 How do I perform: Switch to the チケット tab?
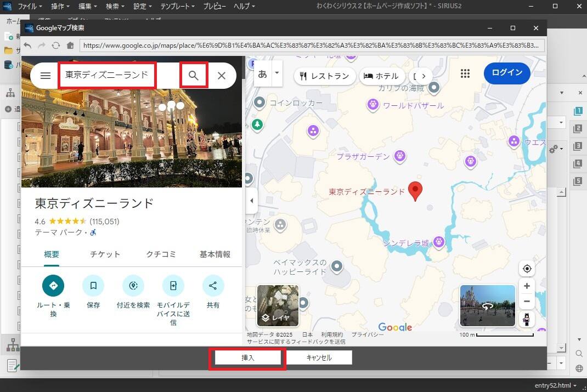coord(105,254)
